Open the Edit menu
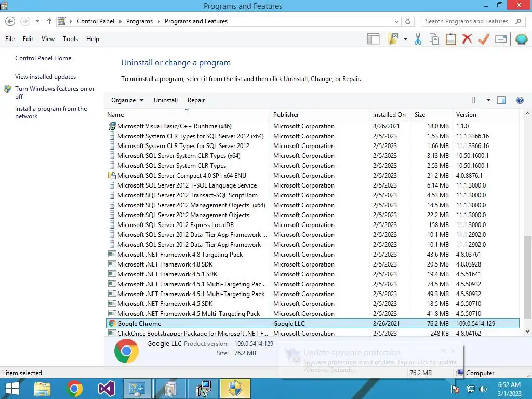Viewport: 532px width, 399px height. click(28, 39)
